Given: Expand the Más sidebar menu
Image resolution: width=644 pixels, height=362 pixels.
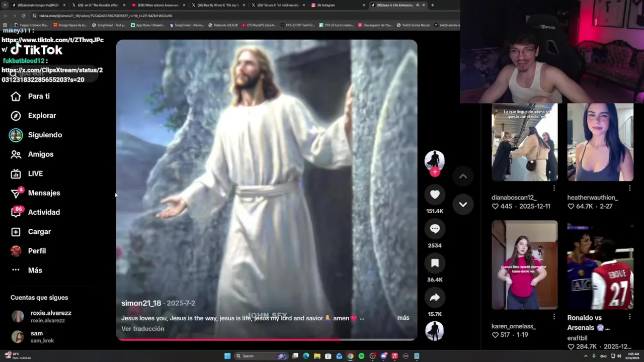Looking at the screenshot, I should click(27, 270).
